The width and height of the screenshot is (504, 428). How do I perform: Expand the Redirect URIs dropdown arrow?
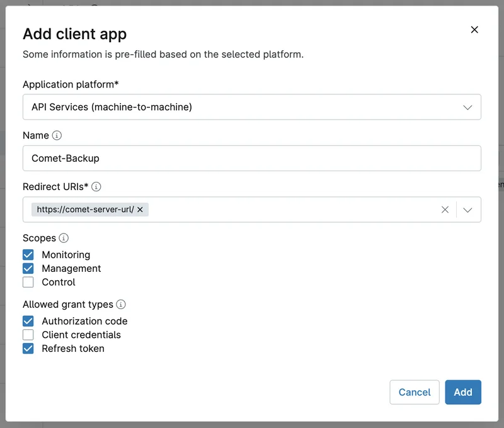click(x=467, y=210)
